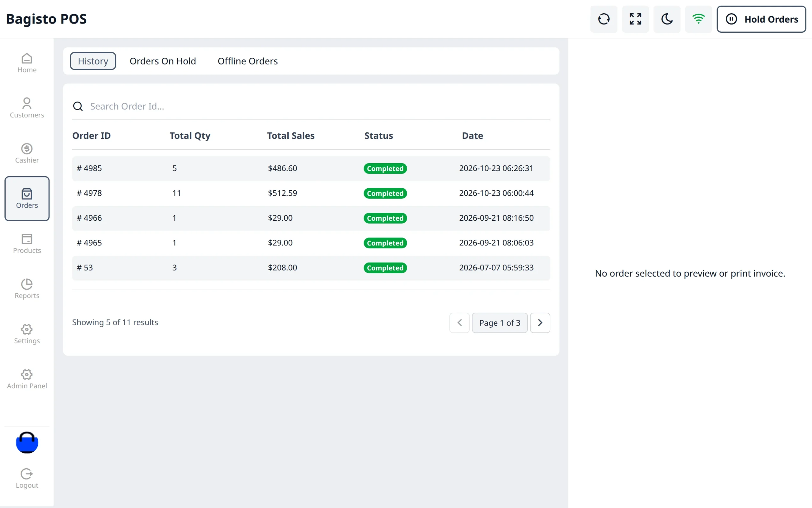Screen dimensions: 812x508
Task: Go to the Admin Panel
Action: pyautogui.click(x=27, y=379)
